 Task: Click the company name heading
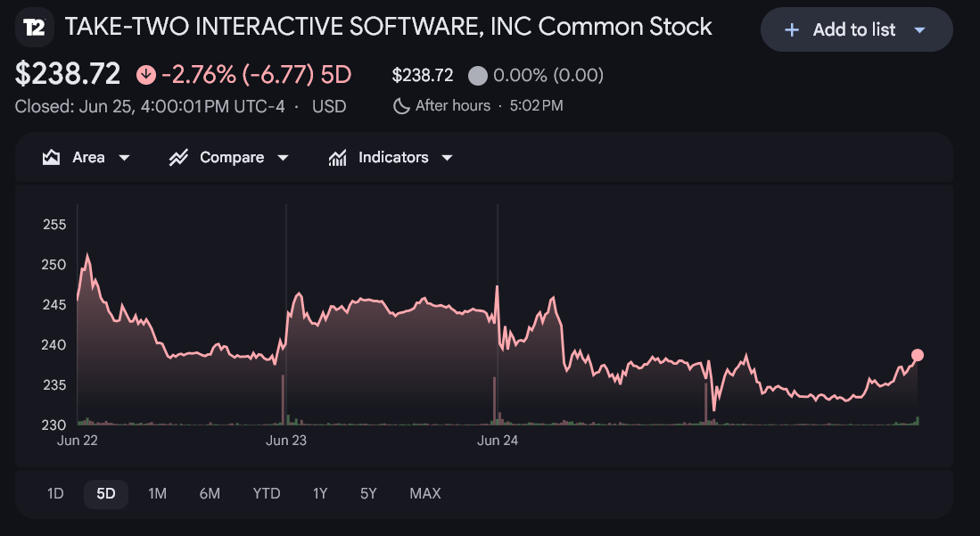388,27
